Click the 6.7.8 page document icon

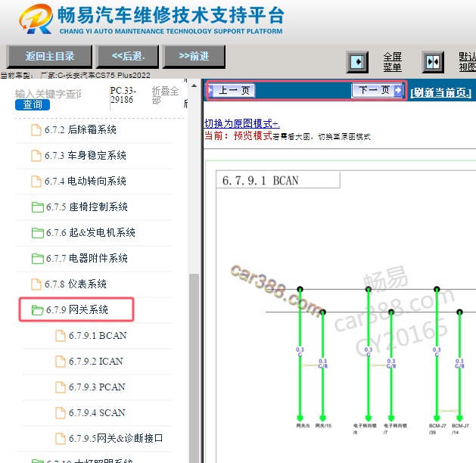coord(36,284)
